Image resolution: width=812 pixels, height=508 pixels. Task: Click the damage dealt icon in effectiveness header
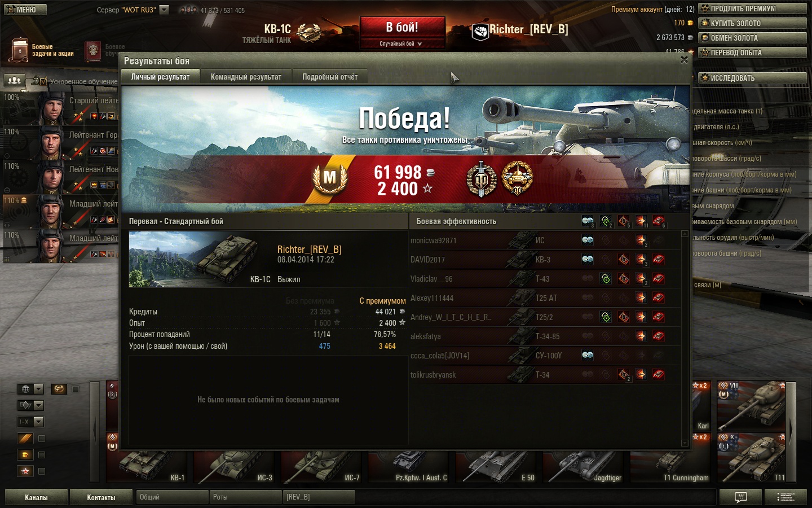coord(641,221)
